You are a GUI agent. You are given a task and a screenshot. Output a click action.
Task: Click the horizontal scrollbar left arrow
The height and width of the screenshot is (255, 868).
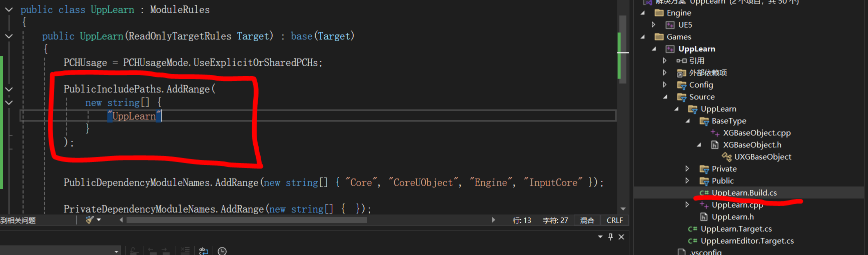point(121,220)
